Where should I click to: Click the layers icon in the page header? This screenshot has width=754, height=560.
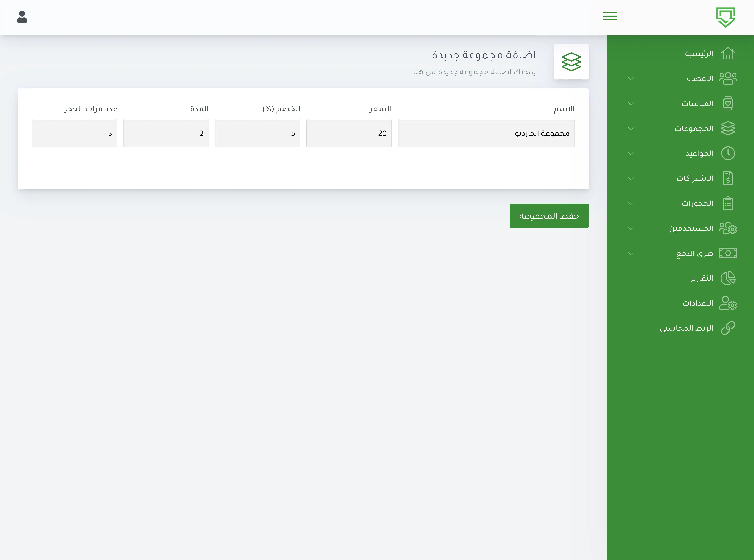[571, 62]
